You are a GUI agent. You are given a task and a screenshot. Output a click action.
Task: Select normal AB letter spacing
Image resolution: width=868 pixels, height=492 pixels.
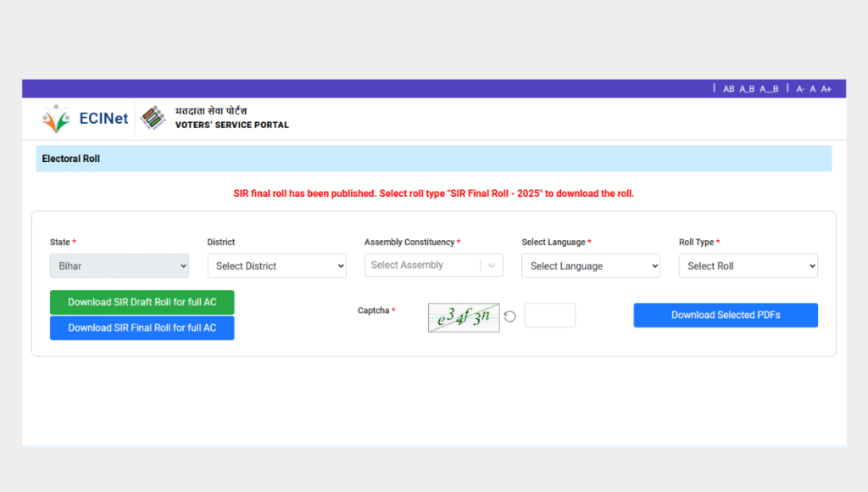[x=728, y=89]
